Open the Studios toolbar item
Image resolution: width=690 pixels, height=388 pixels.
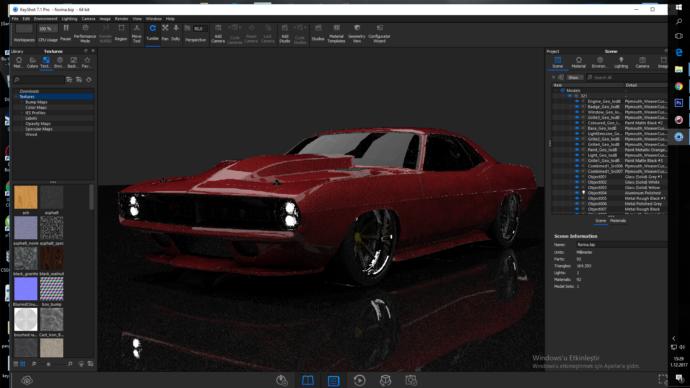click(x=318, y=33)
